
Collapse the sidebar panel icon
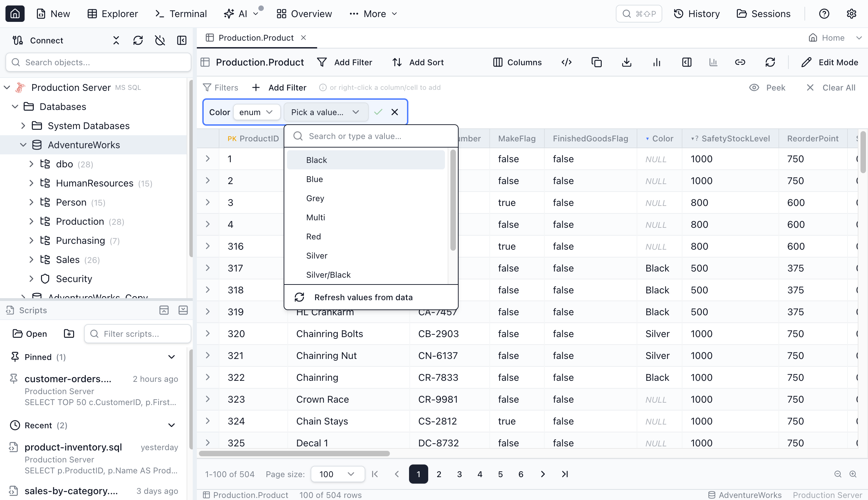(182, 41)
